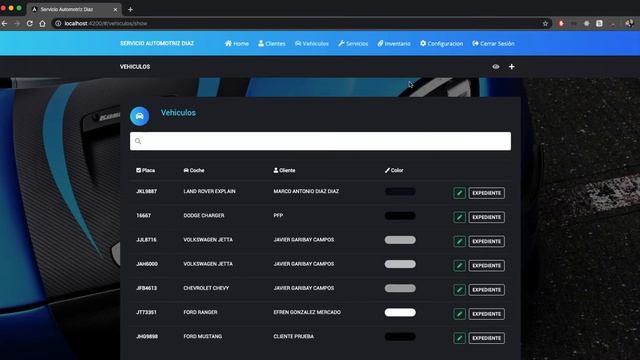
Task: Select plate 16667 cell
Action: pyautogui.click(x=143, y=215)
